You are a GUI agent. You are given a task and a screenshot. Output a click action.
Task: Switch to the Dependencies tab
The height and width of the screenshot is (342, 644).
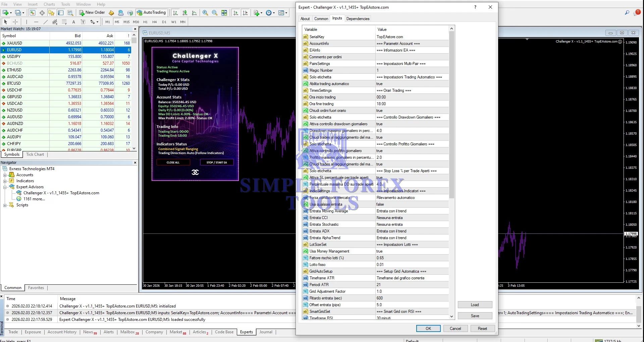coord(358,18)
